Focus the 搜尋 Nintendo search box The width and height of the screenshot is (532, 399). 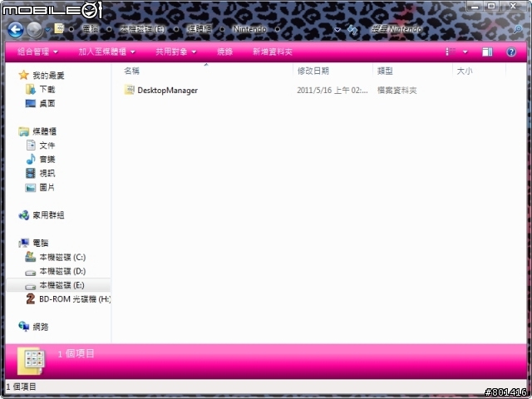(441, 30)
